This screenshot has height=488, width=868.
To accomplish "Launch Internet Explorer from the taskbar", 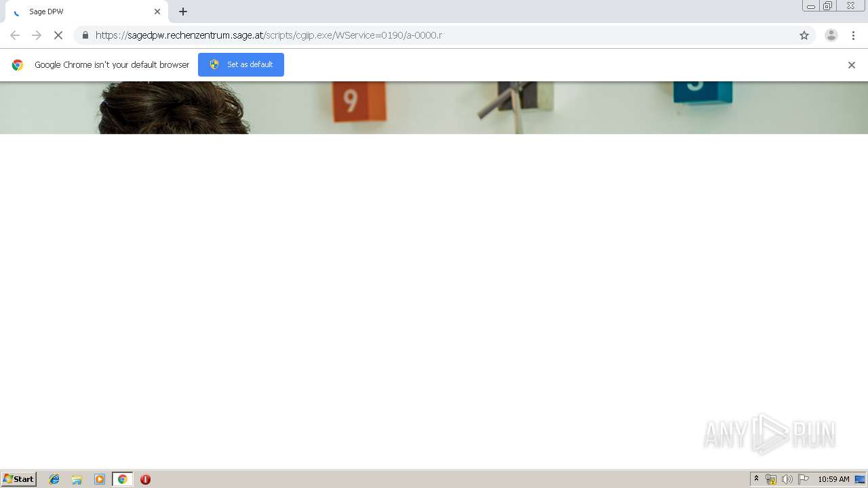I will 54,479.
